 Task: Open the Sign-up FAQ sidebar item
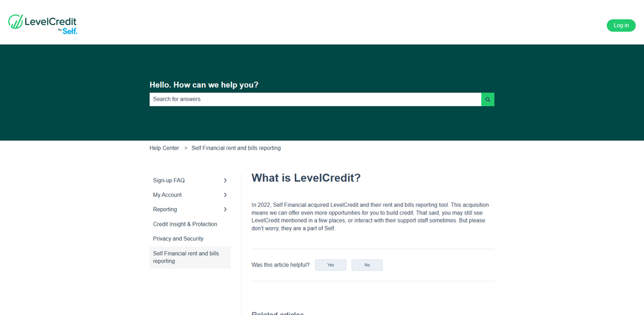tap(169, 180)
